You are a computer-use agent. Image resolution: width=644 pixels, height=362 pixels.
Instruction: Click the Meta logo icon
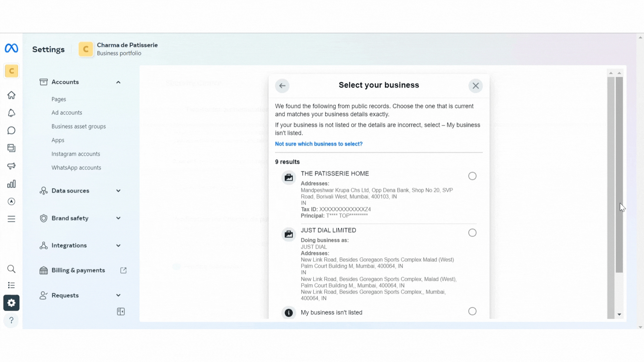(x=11, y=49)
